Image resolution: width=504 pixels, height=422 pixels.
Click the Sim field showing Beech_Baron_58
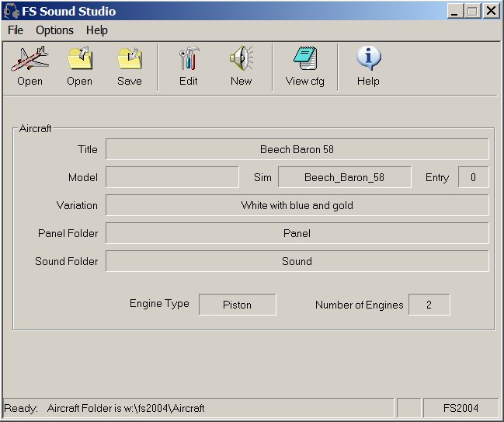[344, 177]
